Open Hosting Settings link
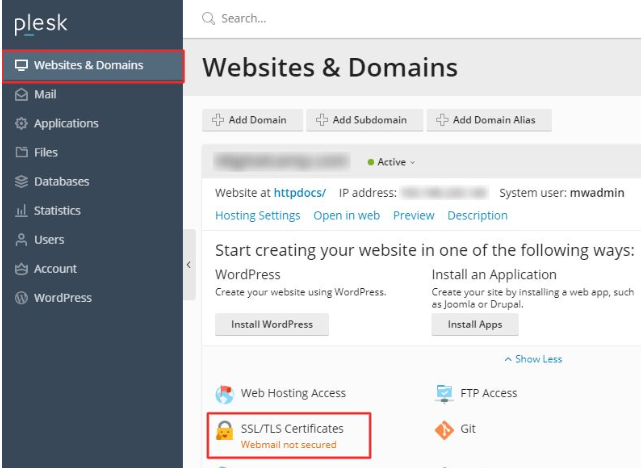 258,215
